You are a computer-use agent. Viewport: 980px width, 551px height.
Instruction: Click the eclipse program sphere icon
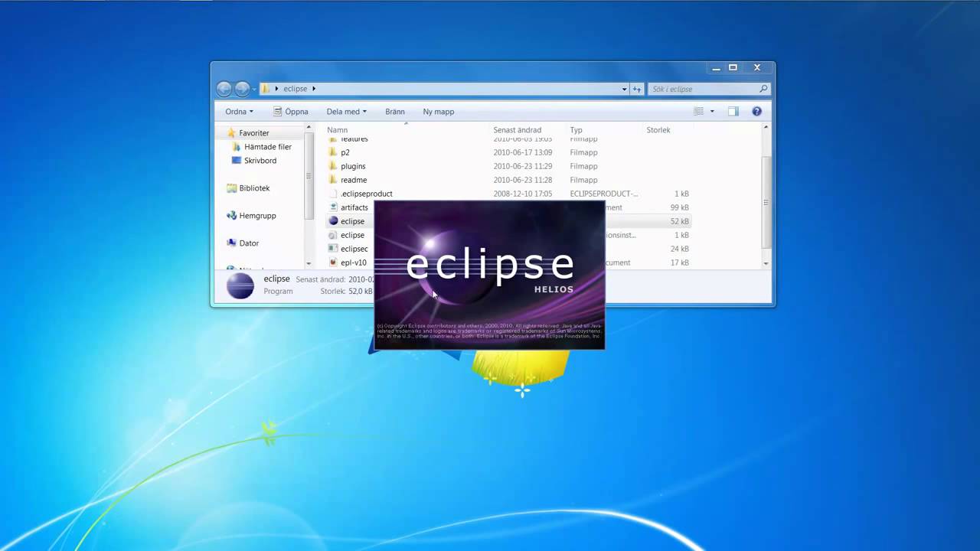tap(333, 221)
